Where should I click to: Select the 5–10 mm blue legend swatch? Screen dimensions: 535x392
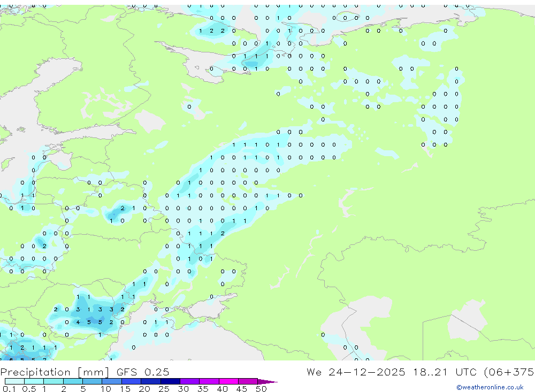[92, 381]
